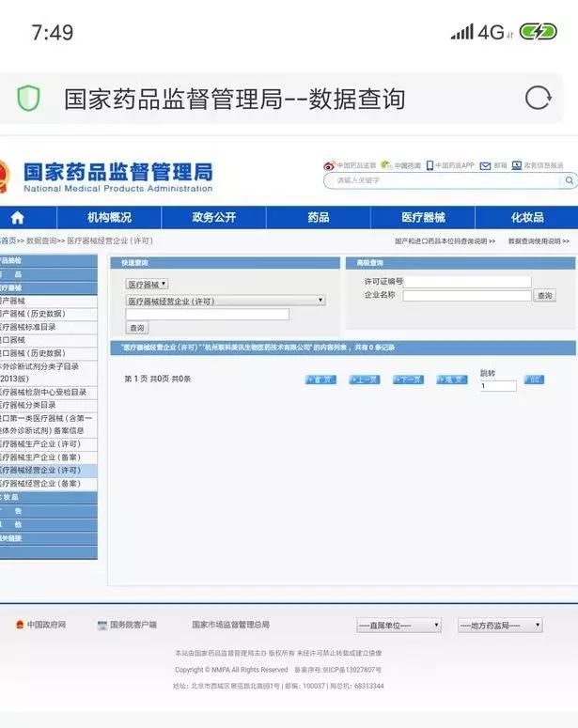Select 医疗器械经营企业(备案) in sidebar
Viewport: 578px width, 728px height.
[49, 484]
